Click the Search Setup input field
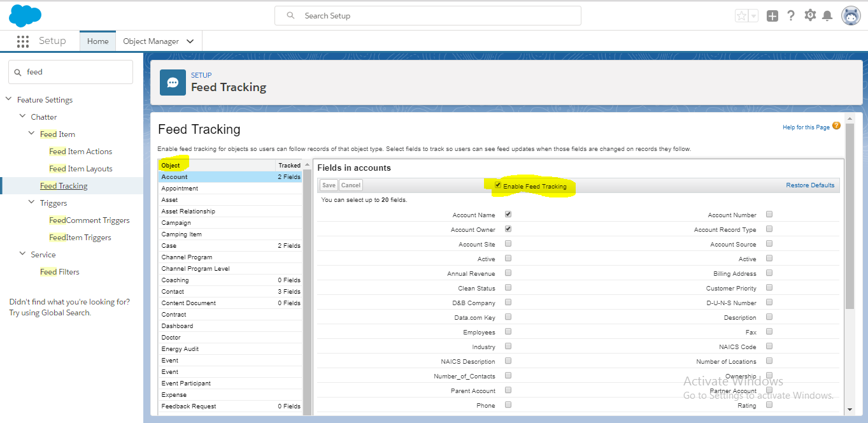The height and width of the screenshot is (423, 868). (428, 16)
